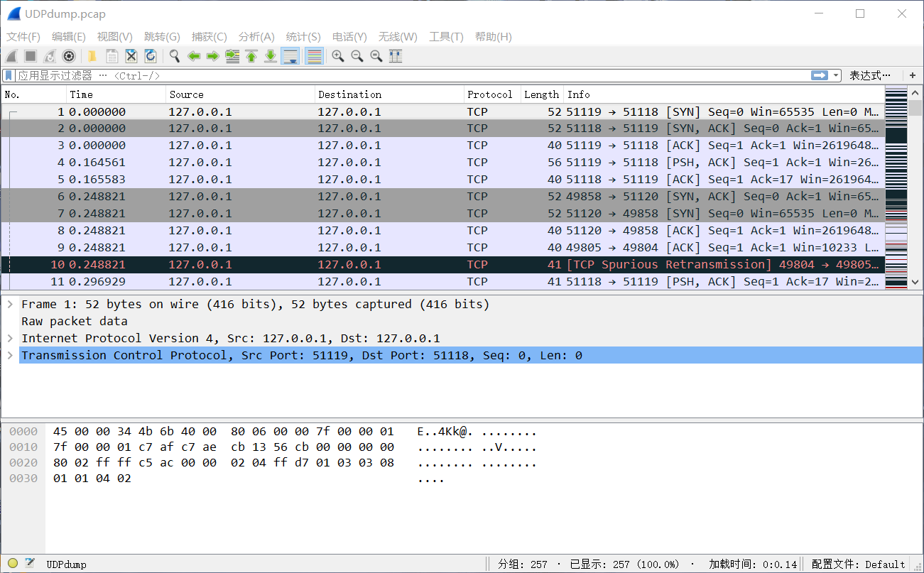Screen dimensions: 924x573
Task: Open the 帮助(H) menu
Action: tap(494, 37)
